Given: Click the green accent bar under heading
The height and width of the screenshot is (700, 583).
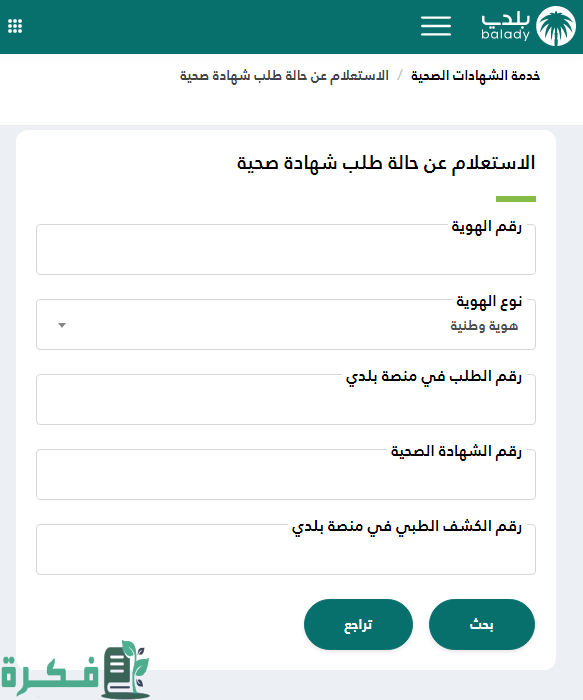Looking at the screenshot, I should point(516,199).
